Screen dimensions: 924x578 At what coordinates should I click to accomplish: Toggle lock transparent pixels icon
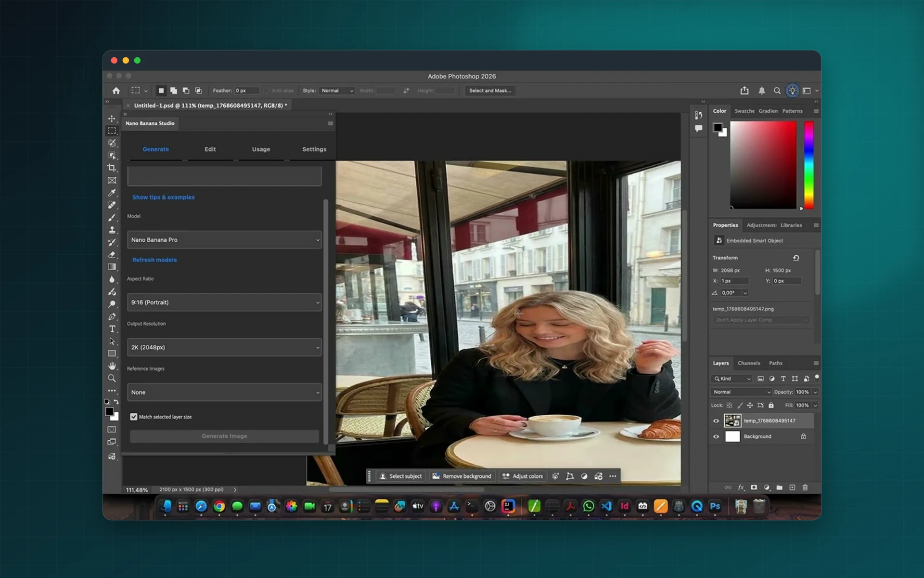coord(730,405)
